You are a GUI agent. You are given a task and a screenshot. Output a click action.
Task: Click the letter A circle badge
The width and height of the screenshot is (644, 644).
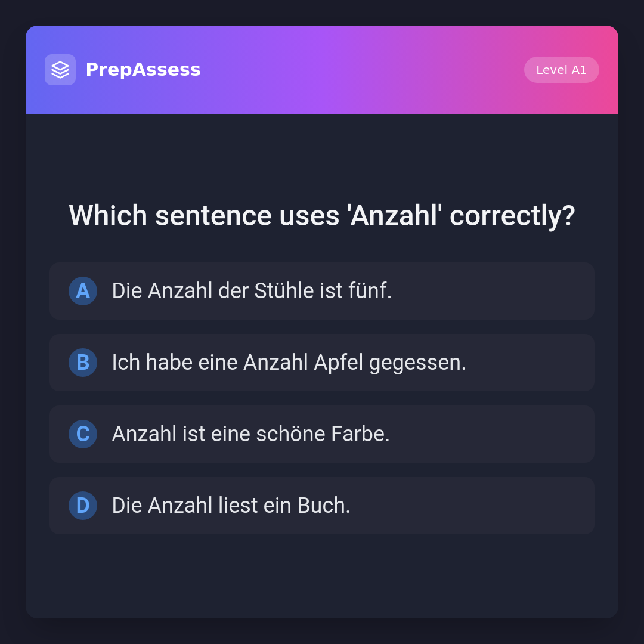tap(83, 291)
